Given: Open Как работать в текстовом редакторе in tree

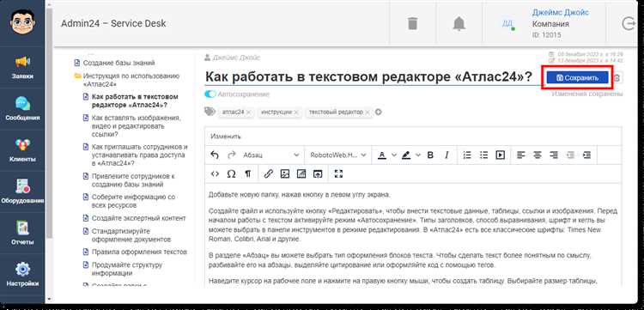Looking at the screenshot, I should coord(135,100).
